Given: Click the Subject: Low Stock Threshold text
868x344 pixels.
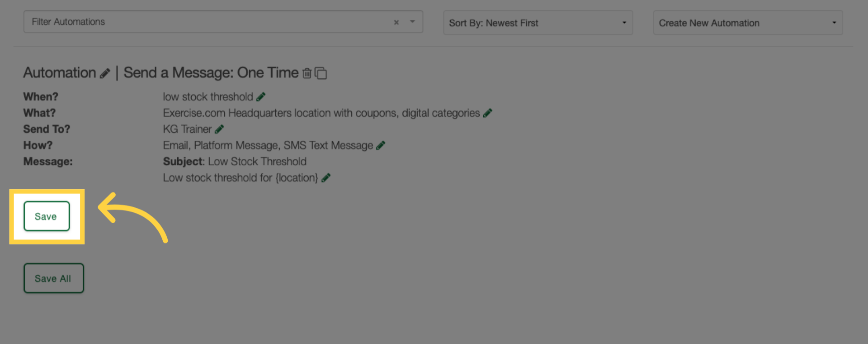Looking at the screenshot, I should (x=235, y=162).
